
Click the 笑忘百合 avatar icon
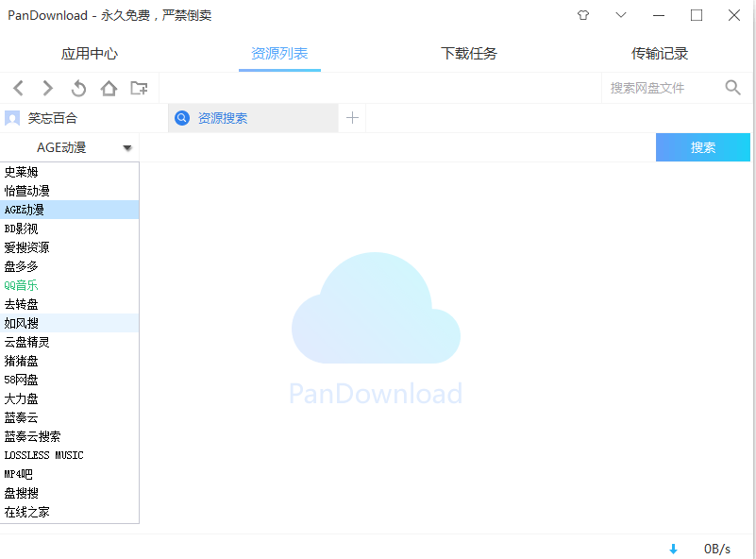click(12, 118)
